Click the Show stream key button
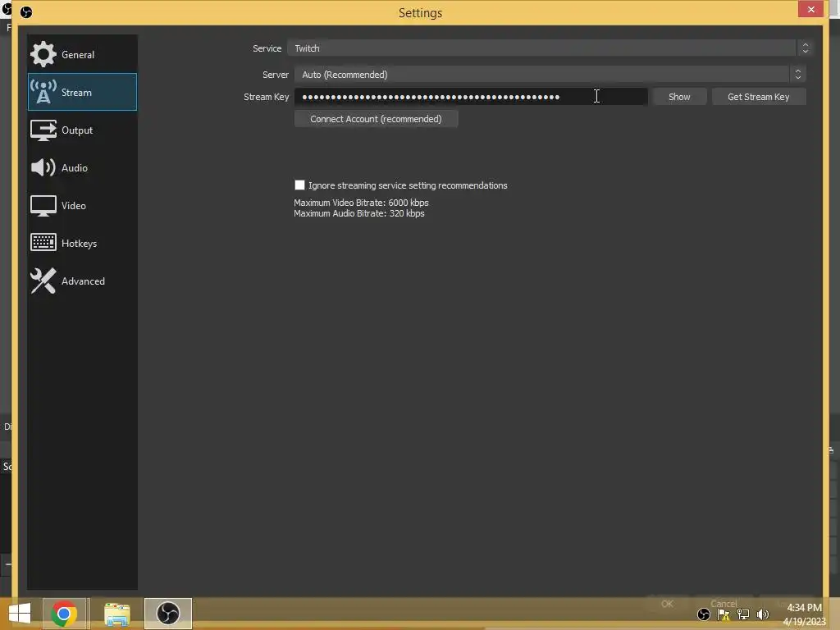The width and height of the screenshot is (840, 630). pyautogui.click(x=679, y=97)
